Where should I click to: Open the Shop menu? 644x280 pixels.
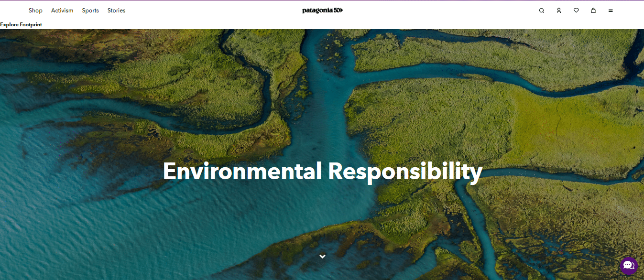pos(35,11)
